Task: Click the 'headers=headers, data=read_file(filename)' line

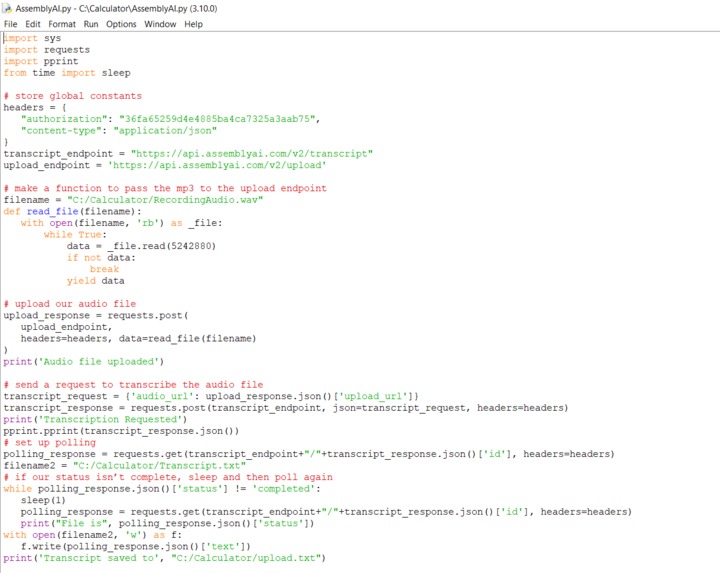Action: point(138,338)
